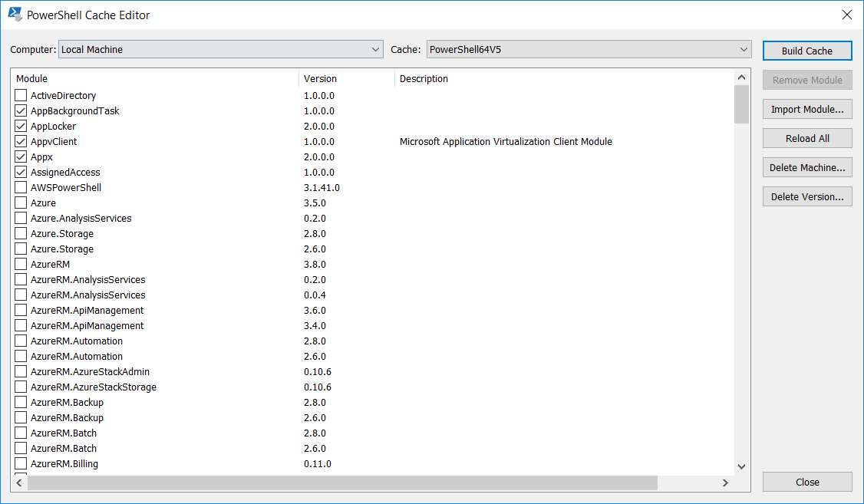Select the "Azure.AnalysisServices" module name
The height and width of the screenshot is (504, 864).
pyautogui.click(x=81, y=219)
